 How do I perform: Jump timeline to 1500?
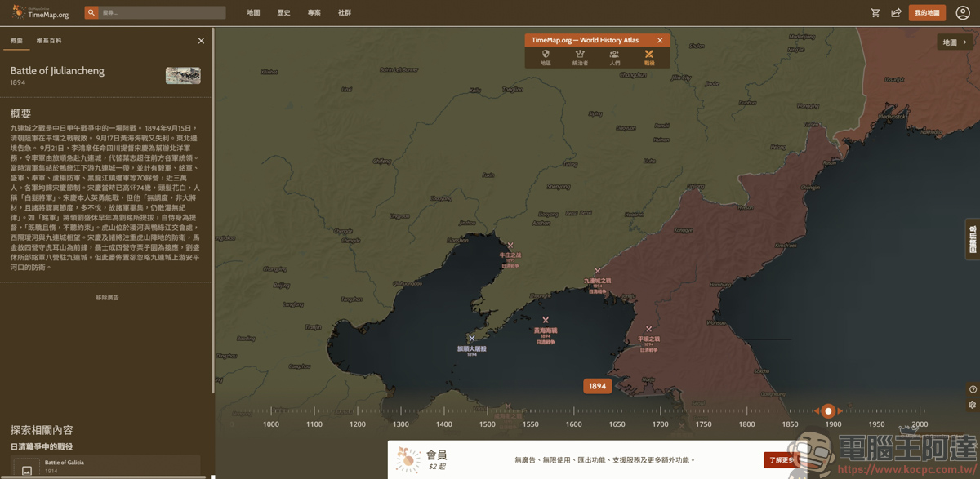pyautogui.click(x=488, y=424)
